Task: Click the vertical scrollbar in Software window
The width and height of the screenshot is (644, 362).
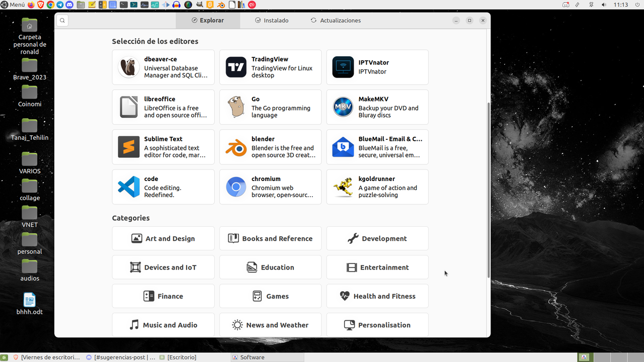Action: (489, 190)
